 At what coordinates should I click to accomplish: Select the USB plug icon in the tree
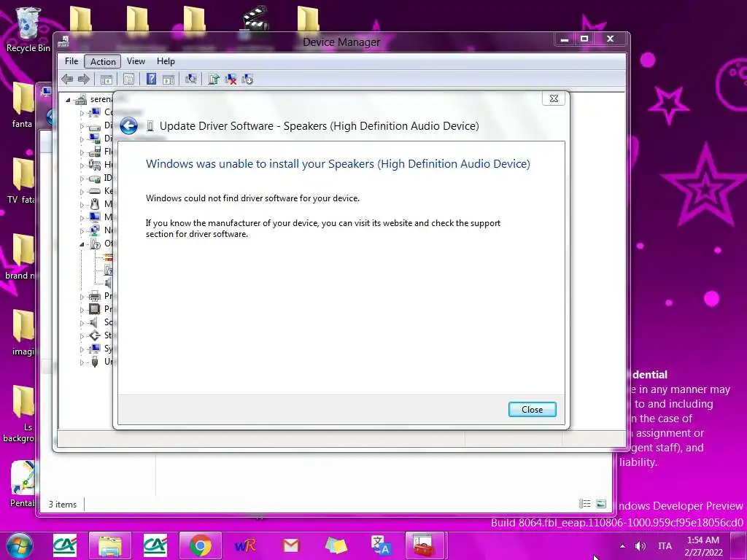[x=95, y=362]
